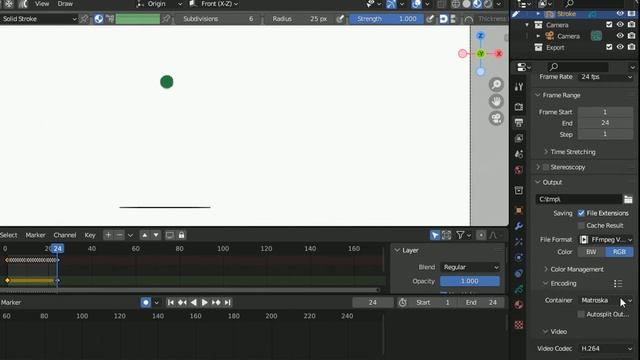640x360 pixels.
Task: Open the Material properties tab
Action: coord(519,305)
